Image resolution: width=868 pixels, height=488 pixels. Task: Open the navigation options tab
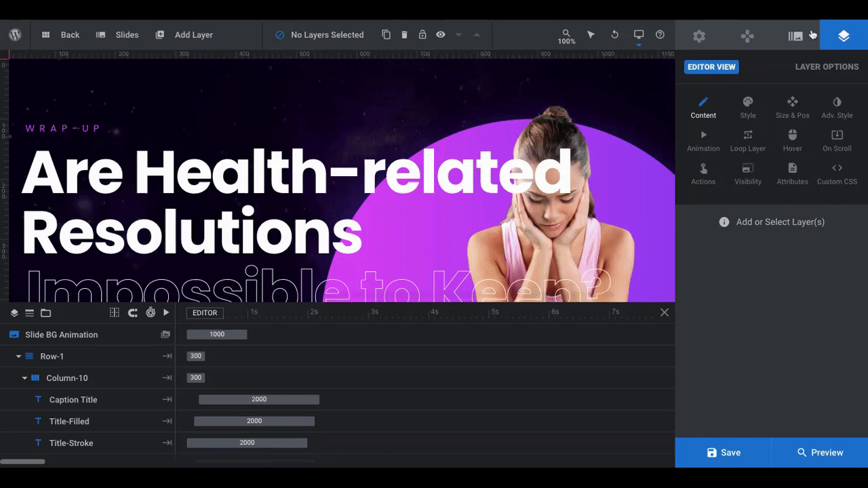pos(747,36)
